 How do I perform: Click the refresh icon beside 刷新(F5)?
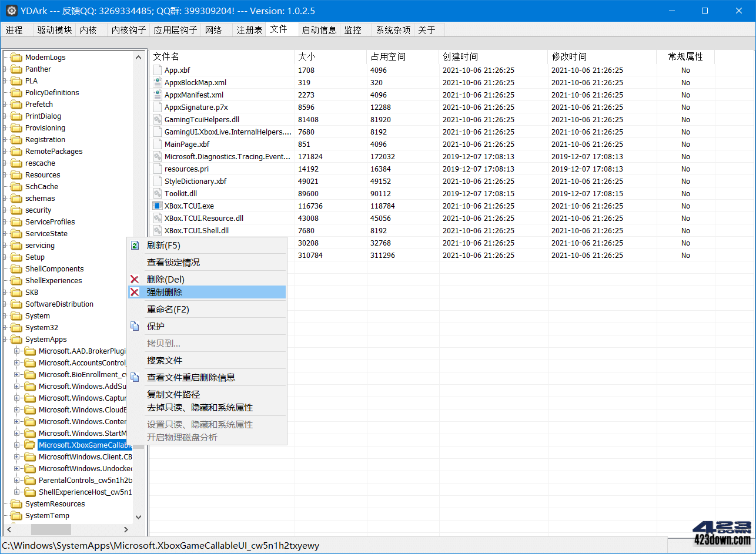(x=135, y=244)
